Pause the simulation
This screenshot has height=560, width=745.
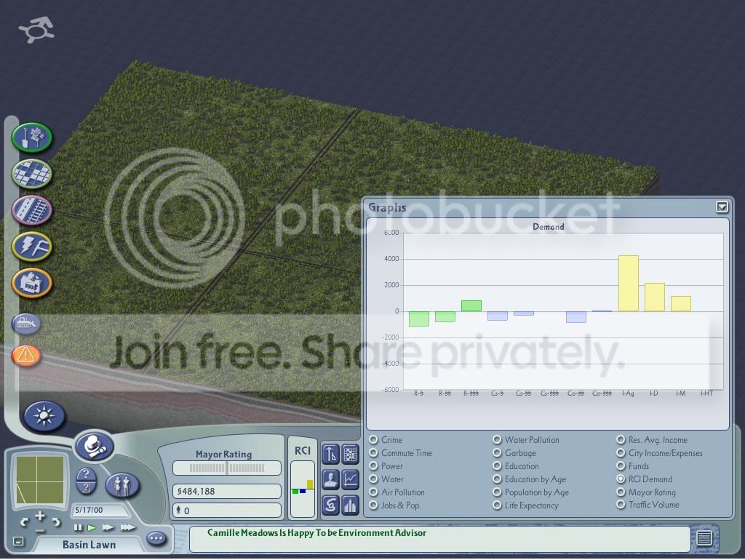pyautogui.click(x=78, y=528)
